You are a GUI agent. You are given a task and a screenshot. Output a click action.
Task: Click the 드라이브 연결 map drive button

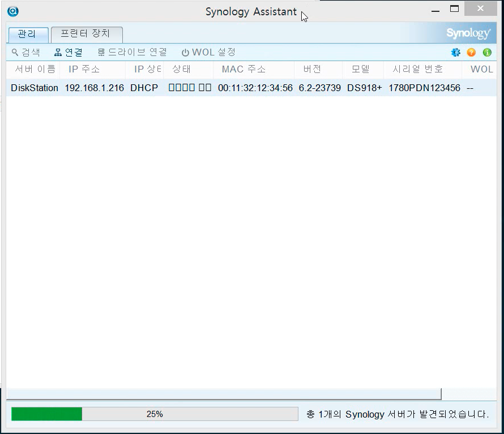point(132,53)
